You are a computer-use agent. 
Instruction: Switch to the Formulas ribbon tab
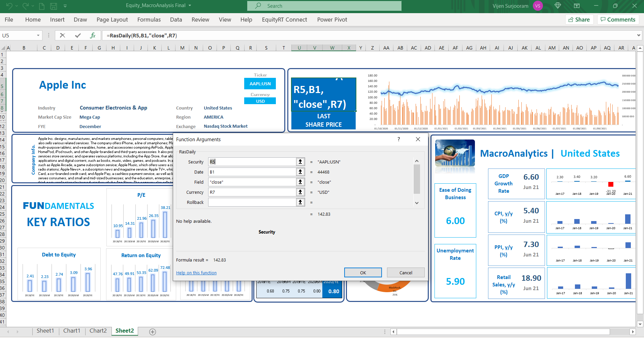[x=149, y=20]
